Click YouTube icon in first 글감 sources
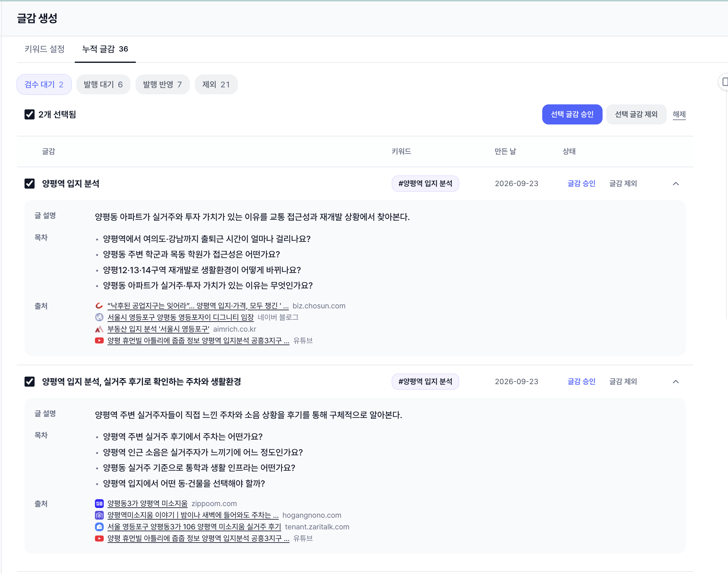The image size is (728, 574). [99, 340]
